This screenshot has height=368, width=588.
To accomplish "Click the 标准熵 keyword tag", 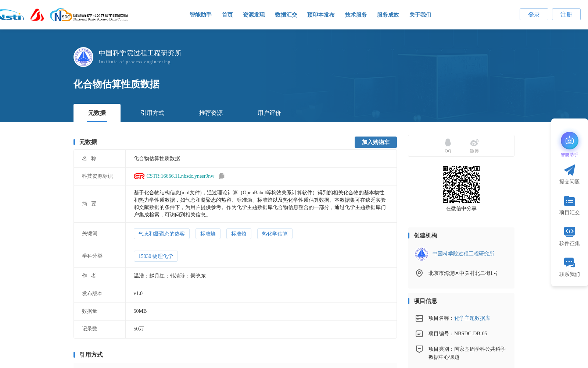I will 208,234.
